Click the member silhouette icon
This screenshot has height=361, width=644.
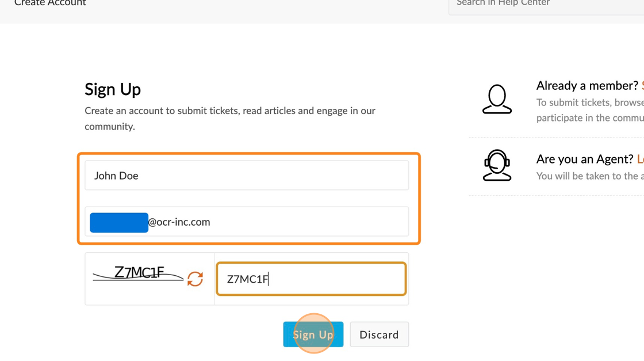[497, 100]
